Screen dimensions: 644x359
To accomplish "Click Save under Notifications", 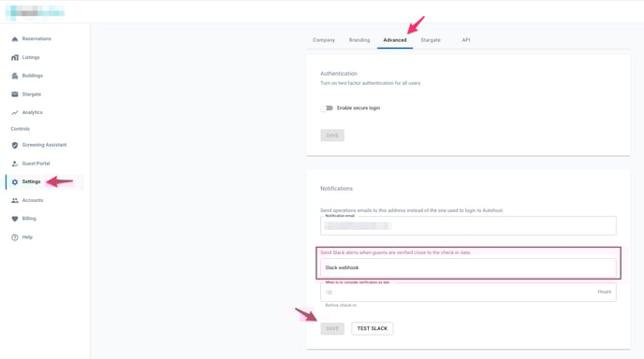I will [332, 328].
